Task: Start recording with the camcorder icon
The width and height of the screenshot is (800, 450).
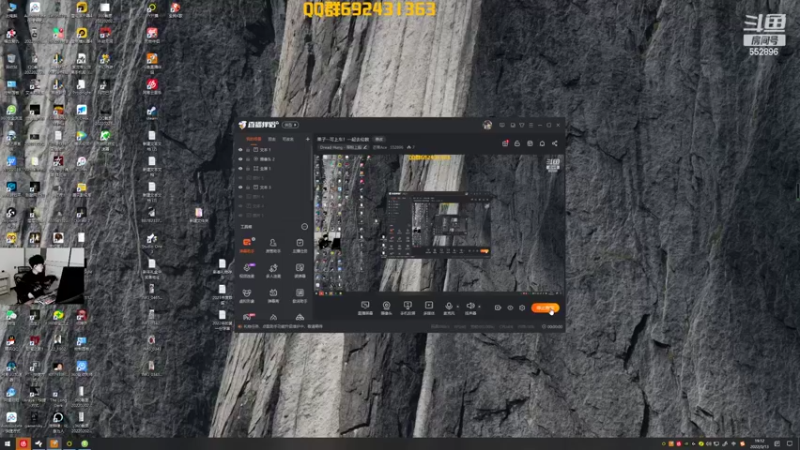Action: click(498, 308)
